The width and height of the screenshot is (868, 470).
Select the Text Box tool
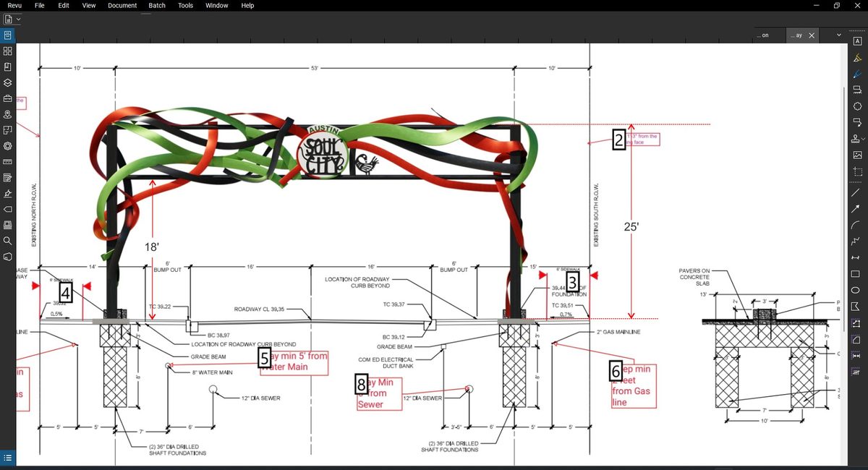click(x=858, y=42)
